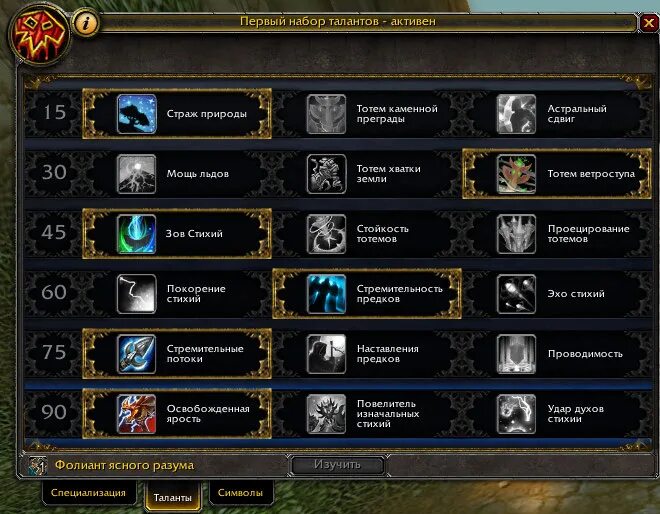Pick the Повелитель изначальных стихий icon
660x514 pixels.
coord(326,414)
